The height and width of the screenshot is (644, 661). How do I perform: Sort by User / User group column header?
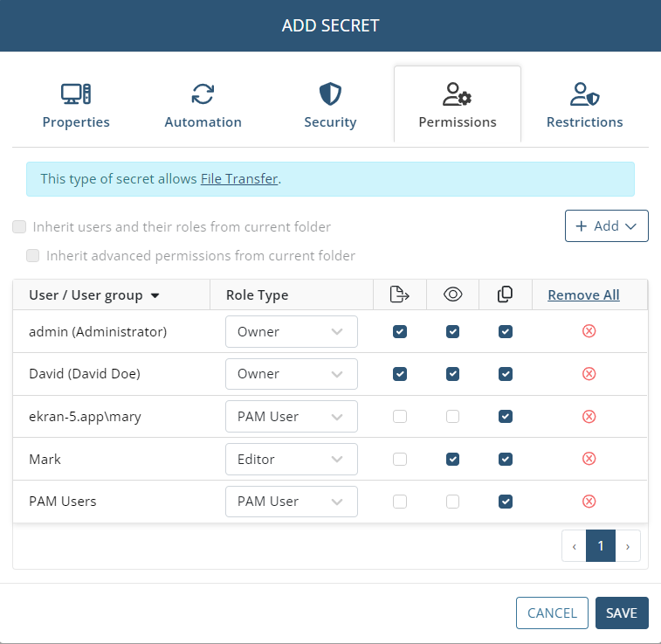94,295
